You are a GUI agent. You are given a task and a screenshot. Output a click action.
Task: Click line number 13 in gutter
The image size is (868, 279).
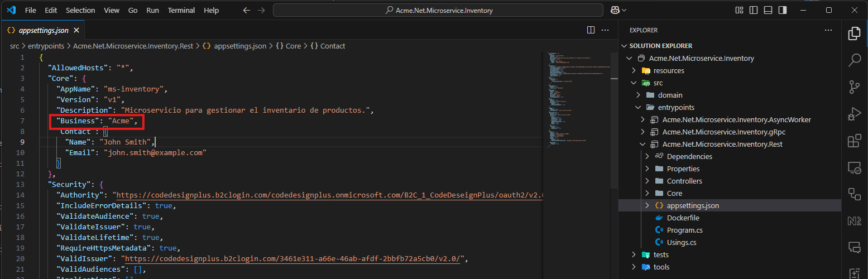tap(21, 184)
